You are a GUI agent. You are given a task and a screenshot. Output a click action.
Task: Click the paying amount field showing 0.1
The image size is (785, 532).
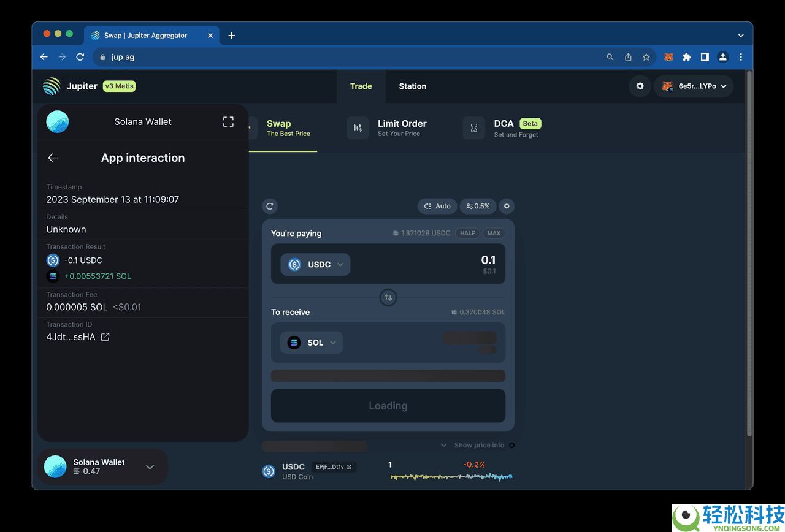[x=488, y=260]
